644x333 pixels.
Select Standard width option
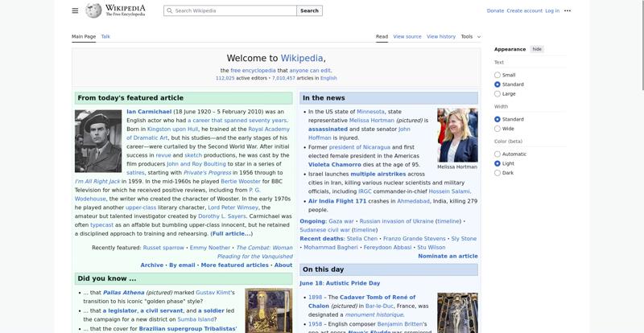(x=497, y=120)
